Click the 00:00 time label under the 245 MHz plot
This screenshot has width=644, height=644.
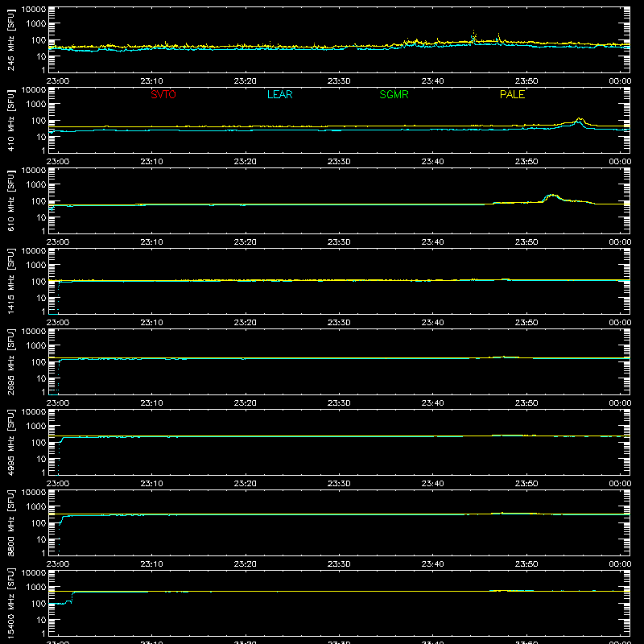coord(620,81)
